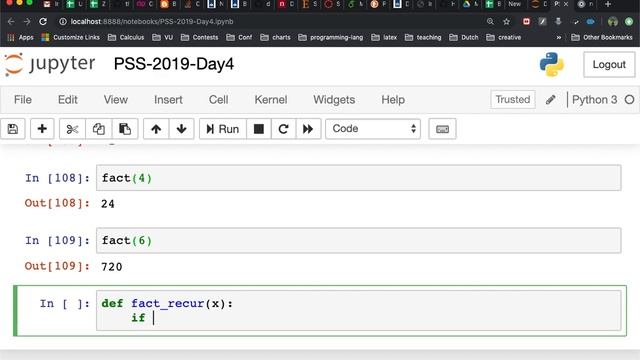
Task: Move selected cell down arrow
Action: (182, 129)
